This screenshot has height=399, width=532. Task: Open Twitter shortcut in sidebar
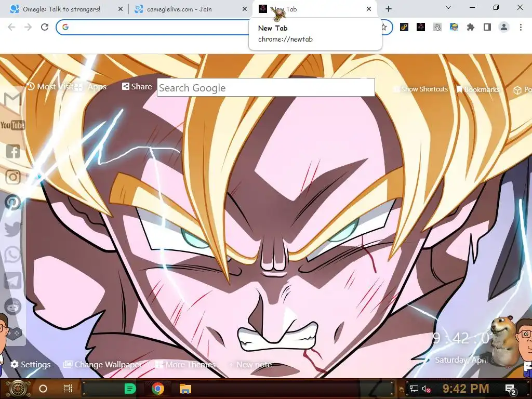coord(13,229)
